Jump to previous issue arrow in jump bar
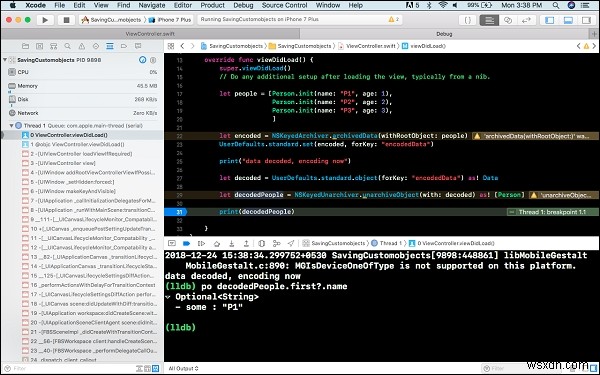600x375 pixels. tap(578, 46)
